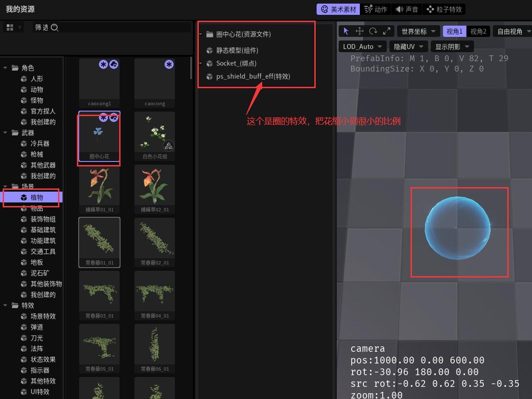Switch to 声音 tab
The height and width of the screenshot is (399, 532).
tap(407, 9)
